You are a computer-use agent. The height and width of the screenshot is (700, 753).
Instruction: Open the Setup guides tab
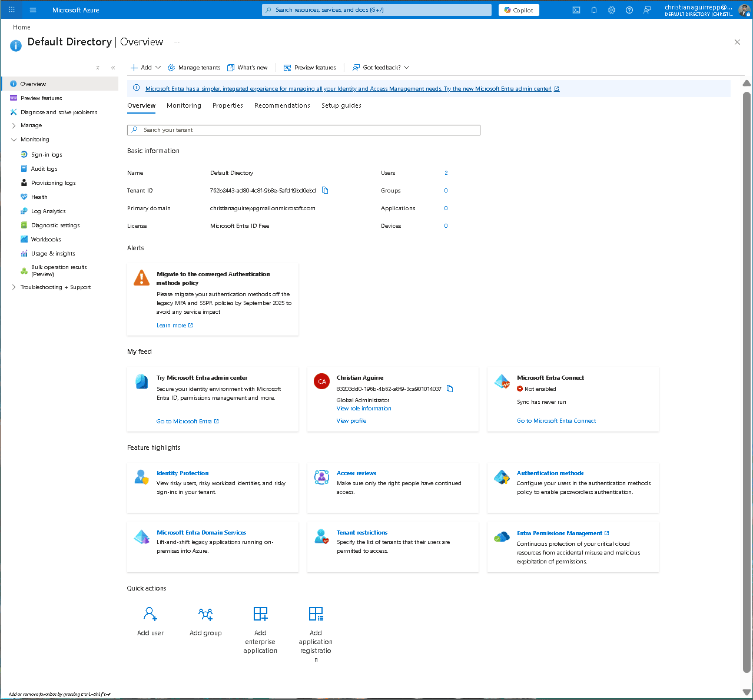(341, 105)
